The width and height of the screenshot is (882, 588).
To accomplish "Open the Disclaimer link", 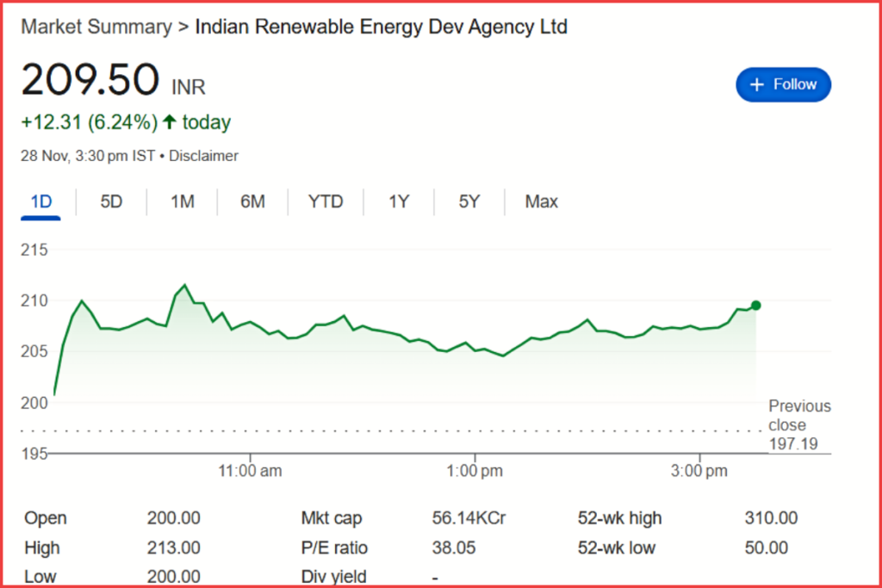I will click(203, 156).
